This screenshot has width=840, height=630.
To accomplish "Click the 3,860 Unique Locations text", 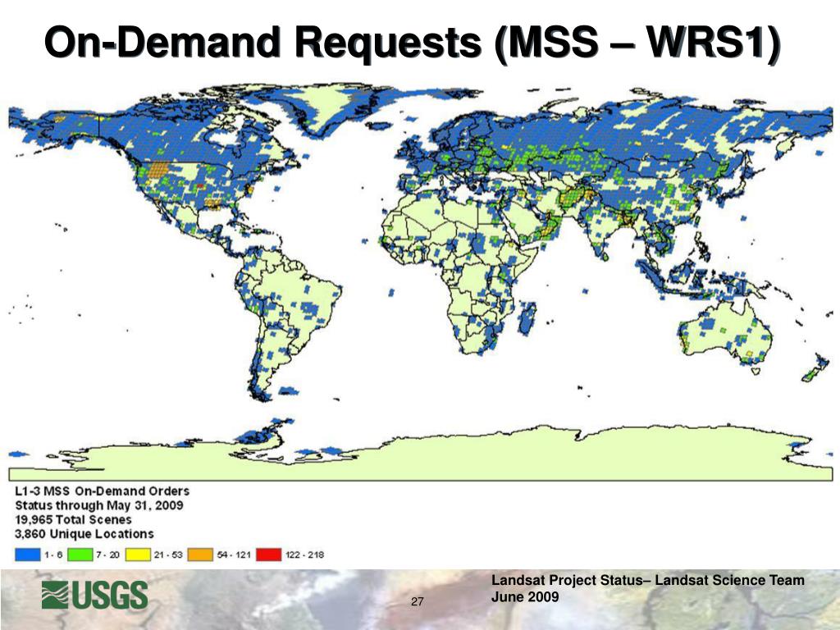I will 84,534.
